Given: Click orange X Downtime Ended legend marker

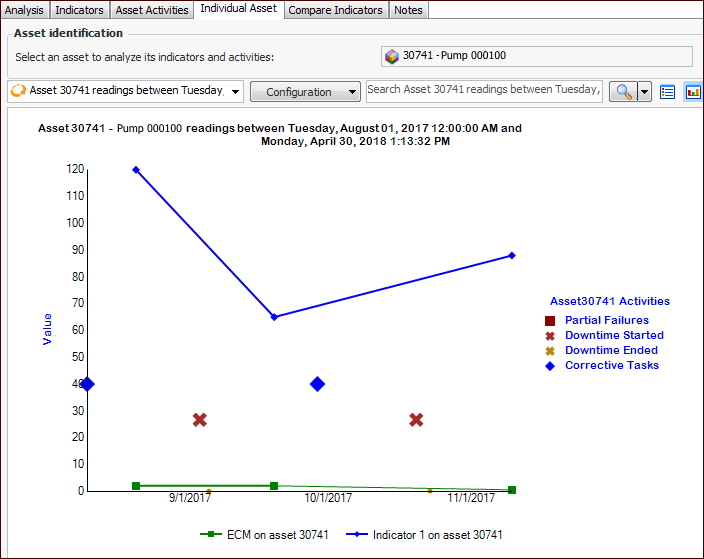Looking at the screenshot, I should tap(550, 351).
